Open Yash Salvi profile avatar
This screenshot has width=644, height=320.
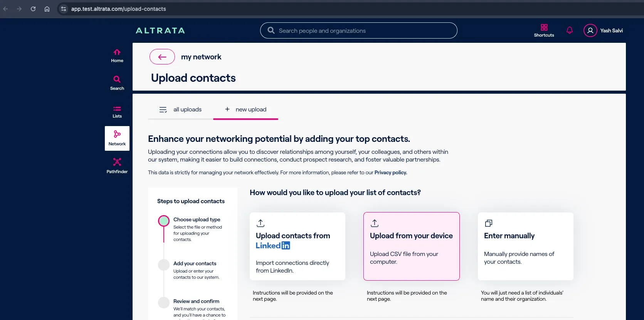click(x=590, y=30)
